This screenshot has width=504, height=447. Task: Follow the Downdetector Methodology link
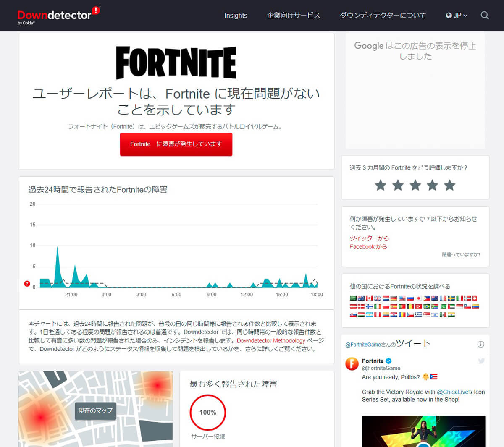pyautogui.click(x=271, y=340)
